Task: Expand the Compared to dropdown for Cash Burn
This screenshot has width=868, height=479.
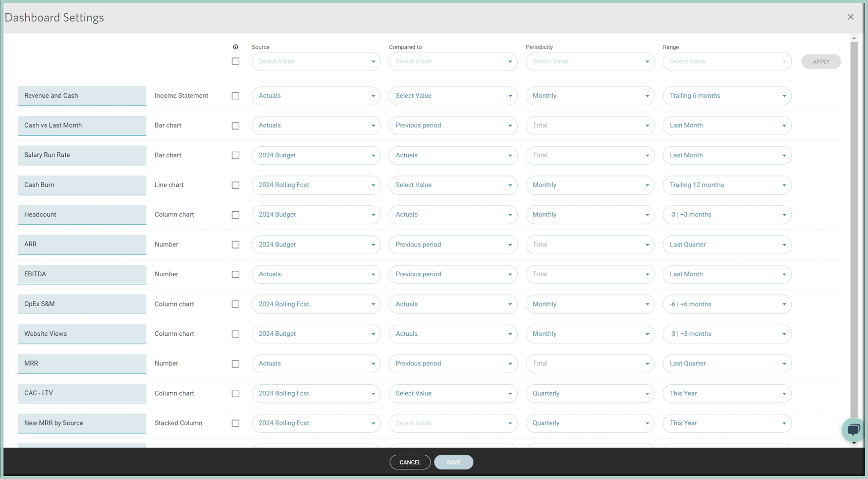Action: (453, 185)
